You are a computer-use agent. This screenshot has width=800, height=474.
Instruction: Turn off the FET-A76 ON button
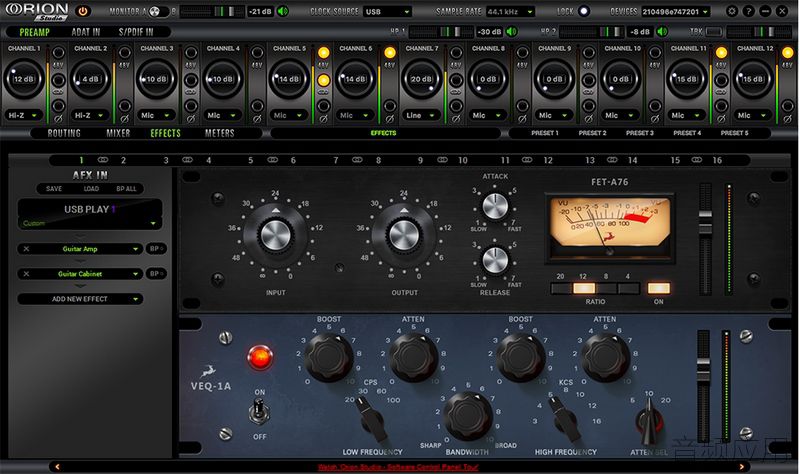[x=658, y=288]
